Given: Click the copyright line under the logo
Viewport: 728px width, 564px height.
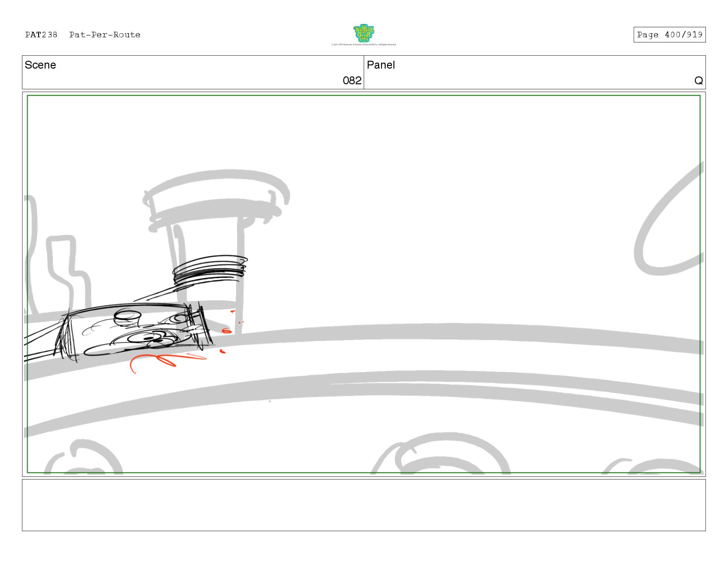Looking at the screenshot, I should (364, 45).
